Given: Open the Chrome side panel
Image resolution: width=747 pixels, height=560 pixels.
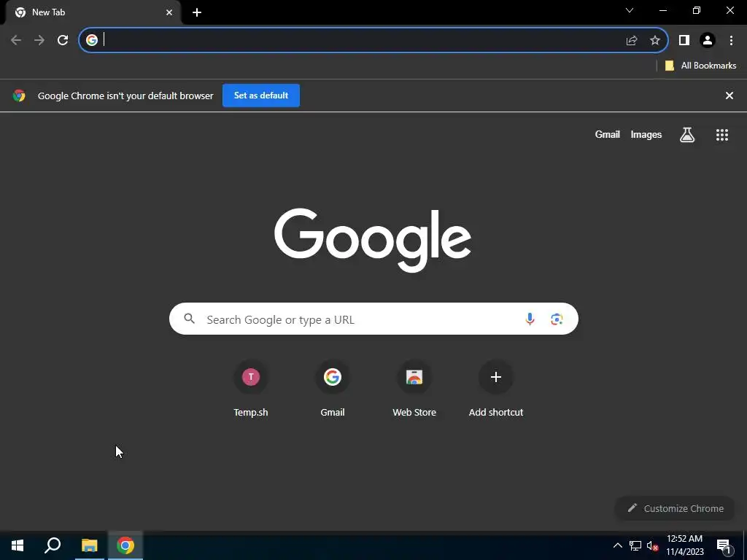Looking at the screenshot, I should [x=684, y=40].
